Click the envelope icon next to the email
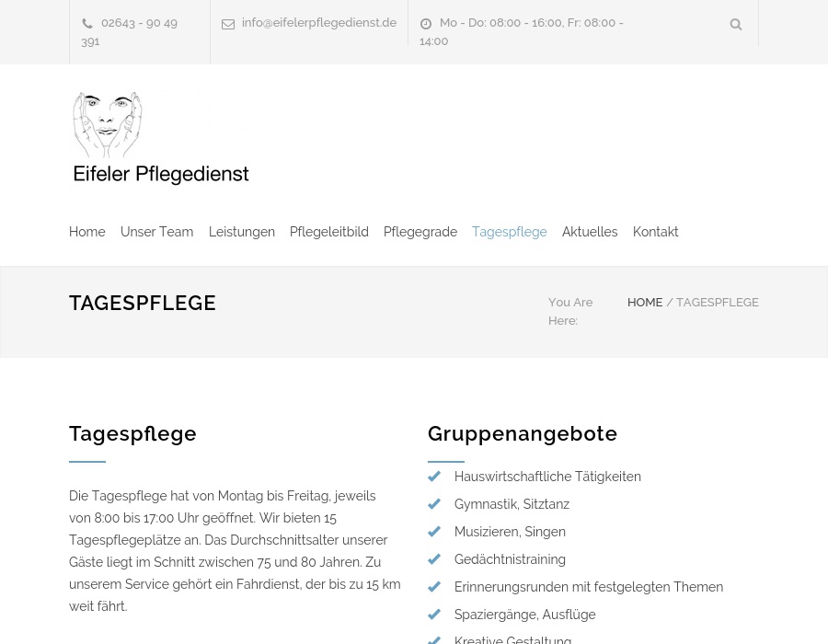 229,24
